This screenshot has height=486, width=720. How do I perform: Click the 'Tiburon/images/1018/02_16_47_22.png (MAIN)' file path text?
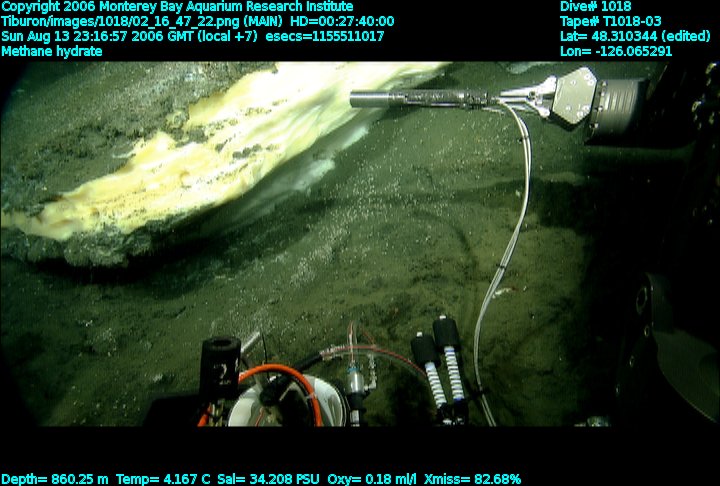(142, 22)
